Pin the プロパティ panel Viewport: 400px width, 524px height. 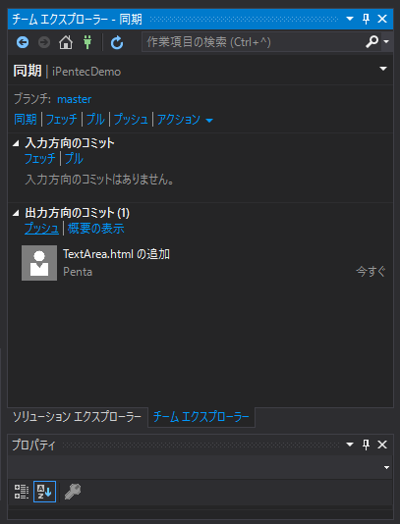[366, 445]
